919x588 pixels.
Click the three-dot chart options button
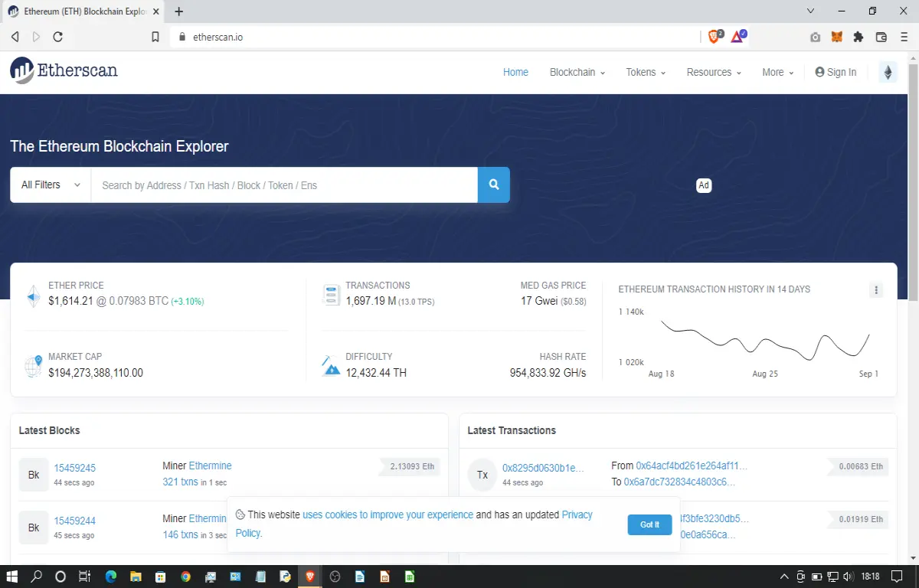pos(877,290)
